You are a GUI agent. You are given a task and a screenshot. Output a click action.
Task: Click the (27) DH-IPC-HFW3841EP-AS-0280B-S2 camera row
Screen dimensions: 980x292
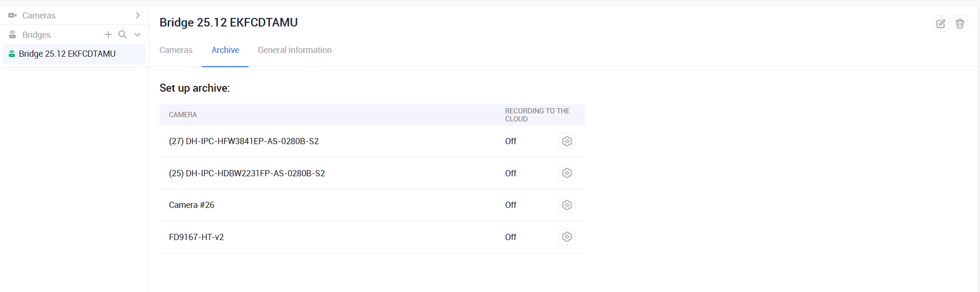243,141
